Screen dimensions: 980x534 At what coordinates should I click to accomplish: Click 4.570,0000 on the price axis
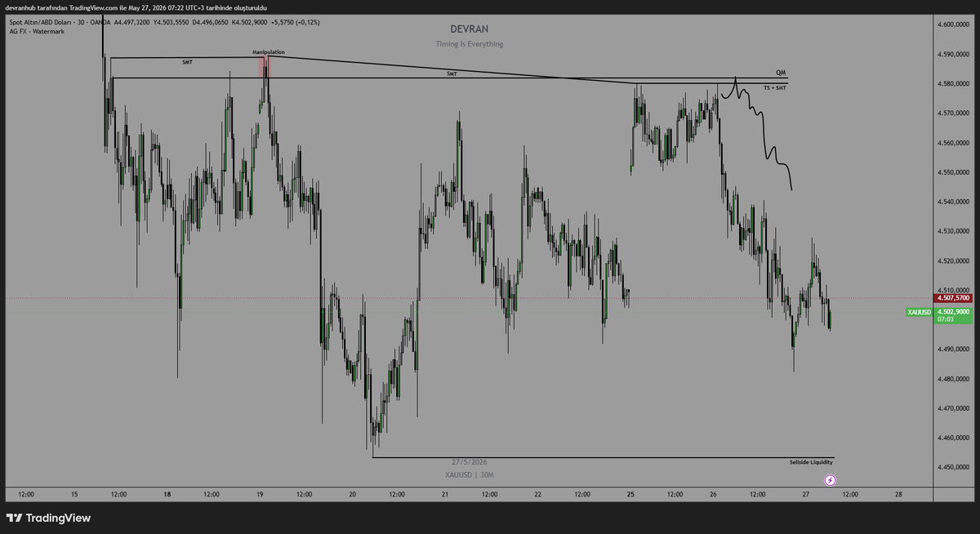[953, 113]
